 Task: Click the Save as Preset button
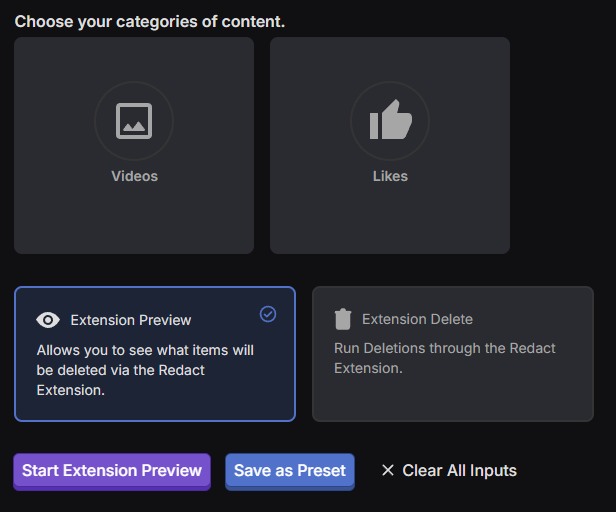290,470
